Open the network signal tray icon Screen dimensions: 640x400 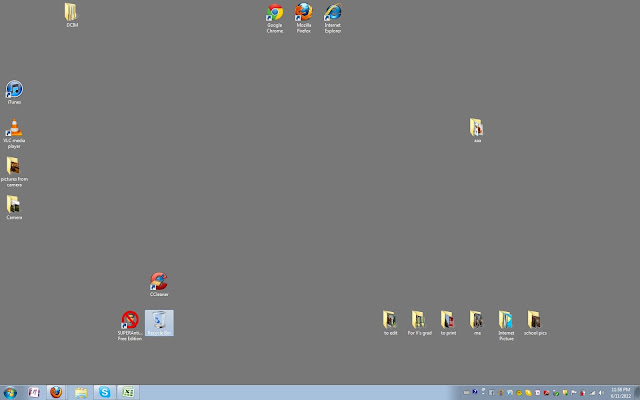592,393
